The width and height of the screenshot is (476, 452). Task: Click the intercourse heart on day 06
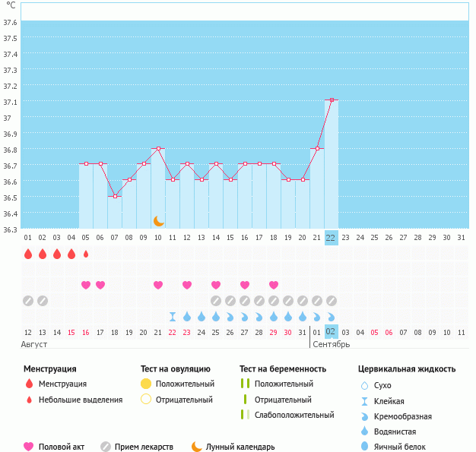pos(100,285)
